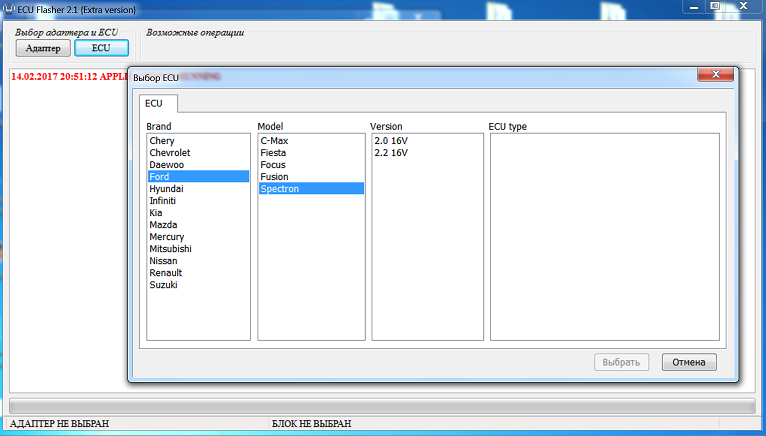
Task: Cancel the dialog with Отмена
Action: [689, 362]
